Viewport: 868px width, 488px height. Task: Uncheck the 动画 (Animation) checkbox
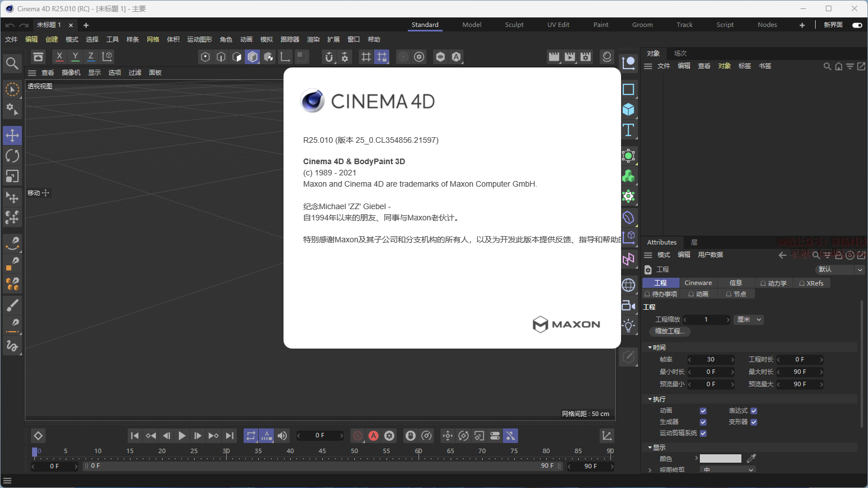[x=703, y=411]
